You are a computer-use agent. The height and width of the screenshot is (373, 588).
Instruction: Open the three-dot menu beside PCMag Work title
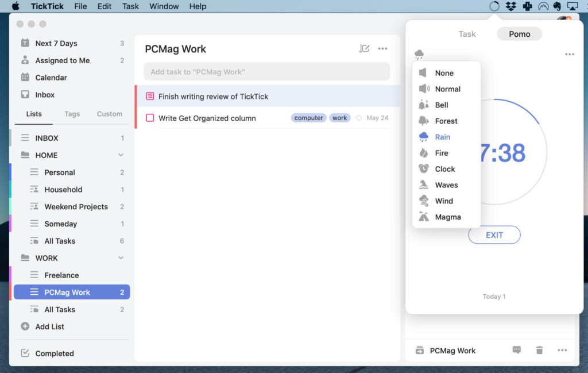coord(382,48)
